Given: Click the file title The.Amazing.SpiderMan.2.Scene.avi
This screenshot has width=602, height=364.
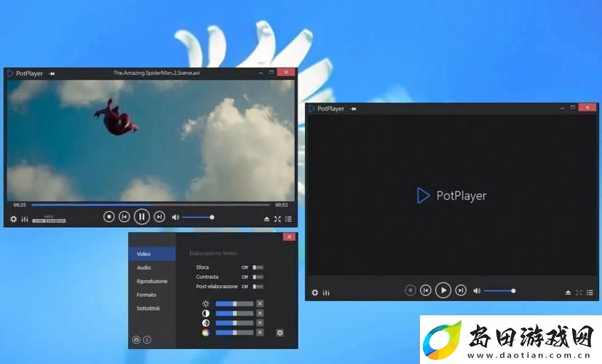Looking at the screenshot, I should click(x=157, y=73).
